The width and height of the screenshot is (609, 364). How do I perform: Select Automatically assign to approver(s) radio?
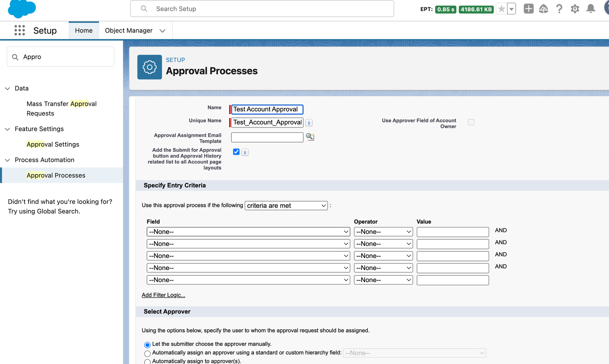click(x=147, y=362)
